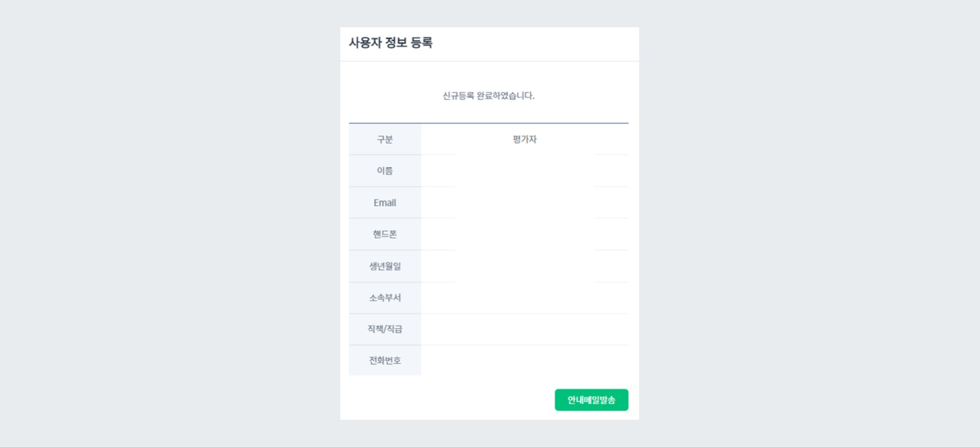Click the 신규등록 완료하였습니다 confirmation message
Viewport: 980px width, 447px height.
[x=488, y=94]
